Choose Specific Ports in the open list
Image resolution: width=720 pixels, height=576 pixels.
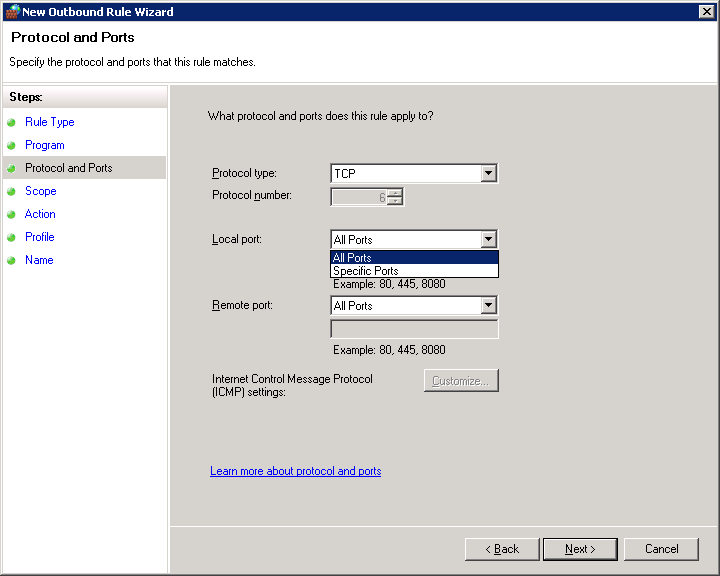click(x=414, y=271)
